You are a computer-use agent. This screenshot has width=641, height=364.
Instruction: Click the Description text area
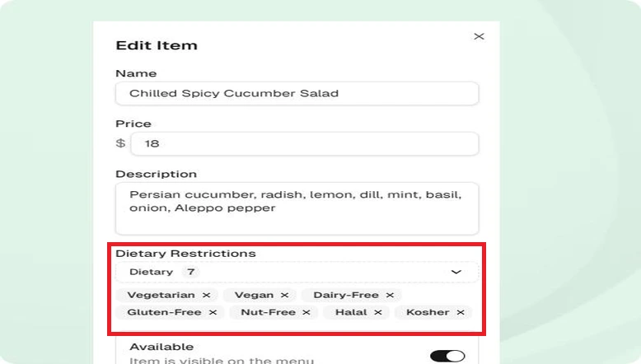tap(297, 208)
